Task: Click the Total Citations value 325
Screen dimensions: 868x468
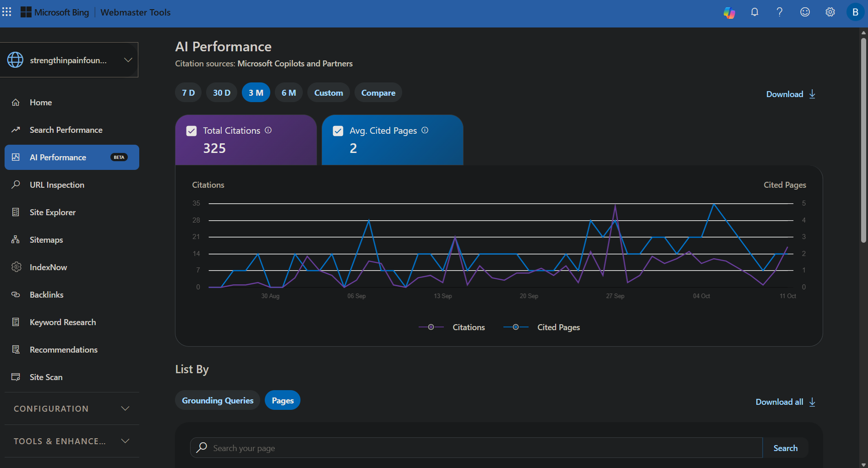Action: [214, 148]
